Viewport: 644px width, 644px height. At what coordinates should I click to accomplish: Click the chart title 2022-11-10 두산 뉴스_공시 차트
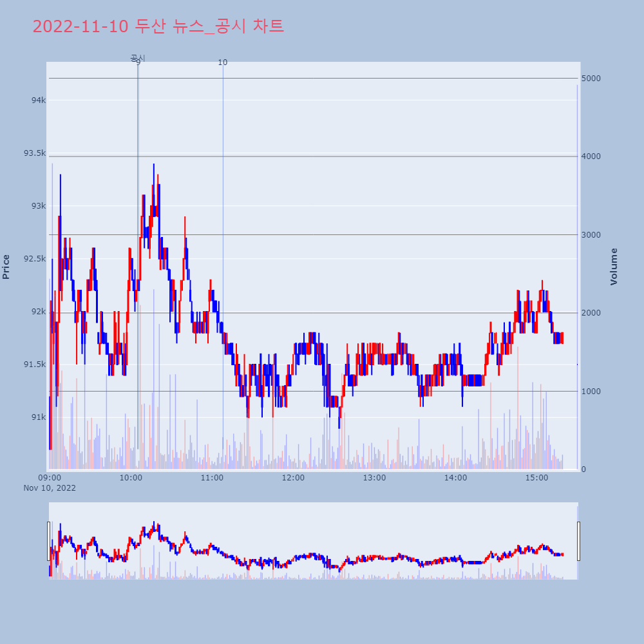[x=158, y=26]
